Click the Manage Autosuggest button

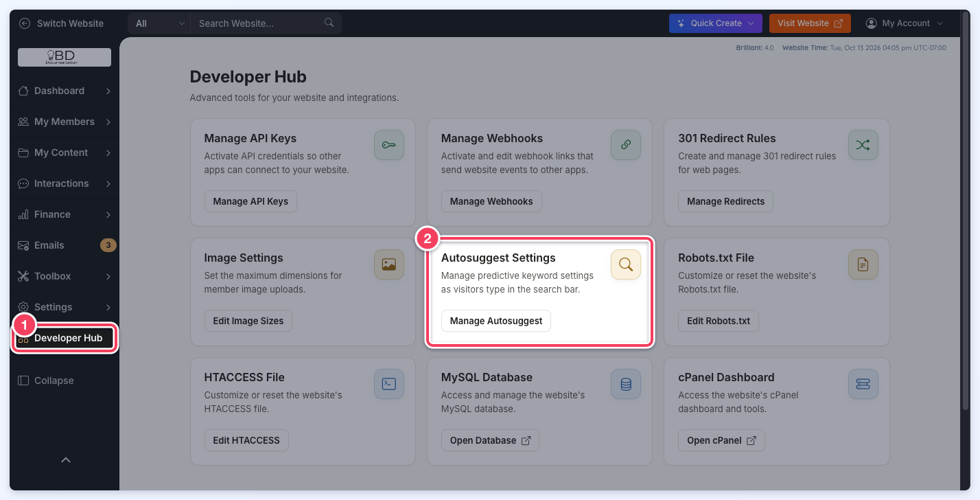point(496,321)
